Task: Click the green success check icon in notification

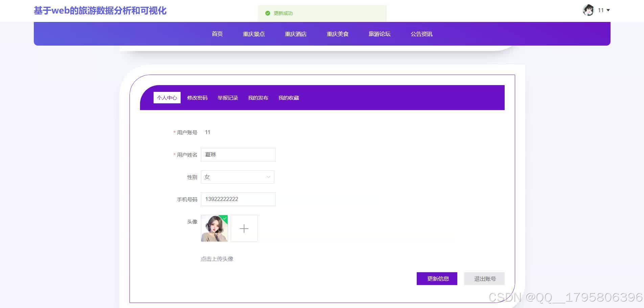Action: pos(267,13)
